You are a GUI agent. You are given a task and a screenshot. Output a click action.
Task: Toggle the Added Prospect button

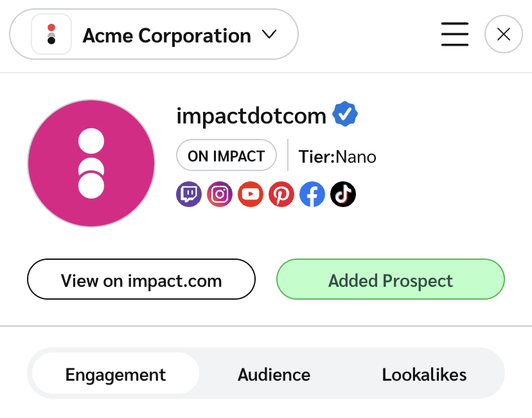tap(391, 280)
